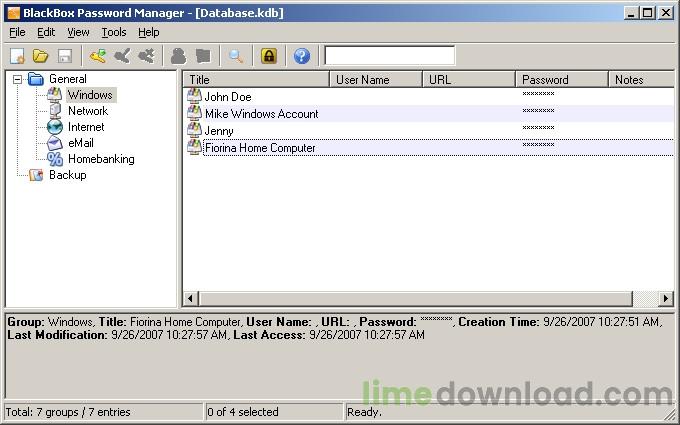680x425 pixels.
Task: Click the Network group computer icon
Action: coord(55,111)
